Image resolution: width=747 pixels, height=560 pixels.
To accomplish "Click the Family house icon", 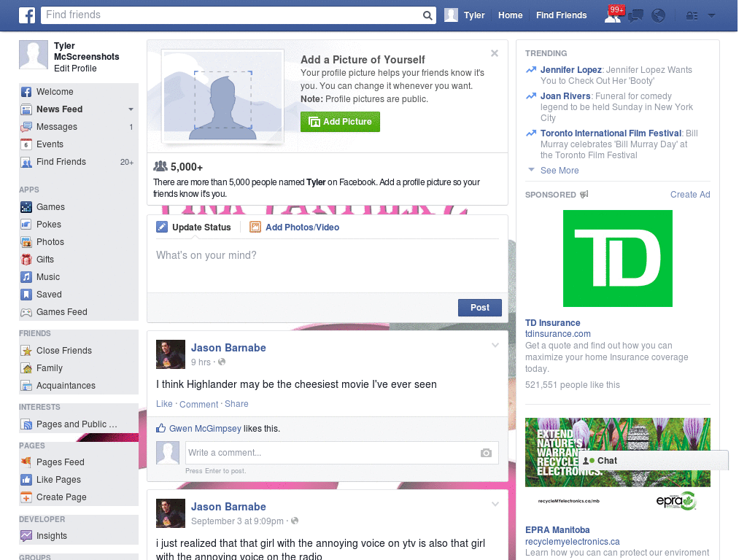I will [x=26, y=368].
